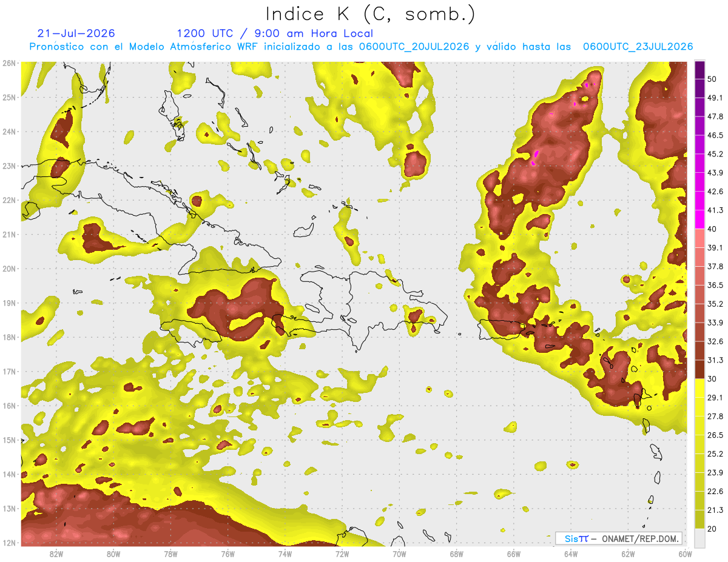Click the longitude label "68W"

(x=456, y=554)
